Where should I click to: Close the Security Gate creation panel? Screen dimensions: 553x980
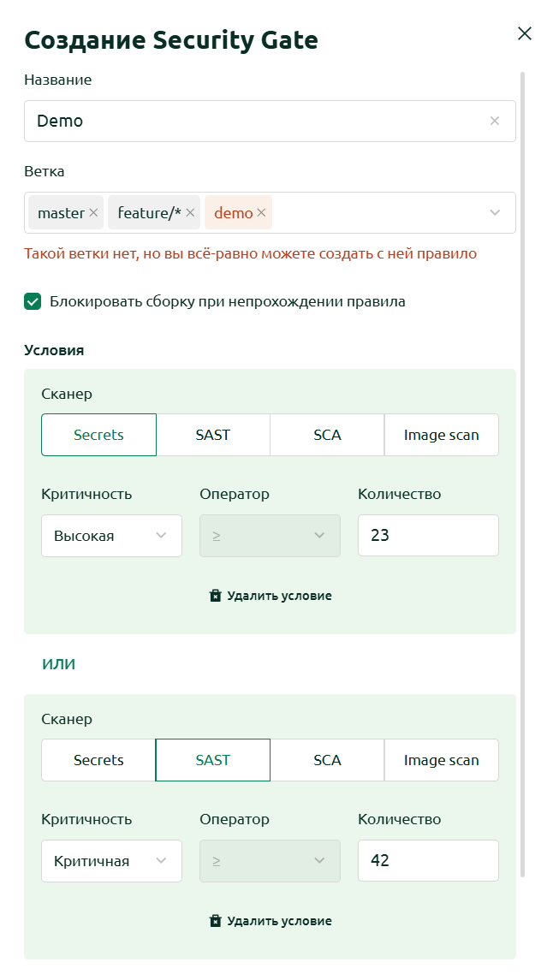click(524, 33)
